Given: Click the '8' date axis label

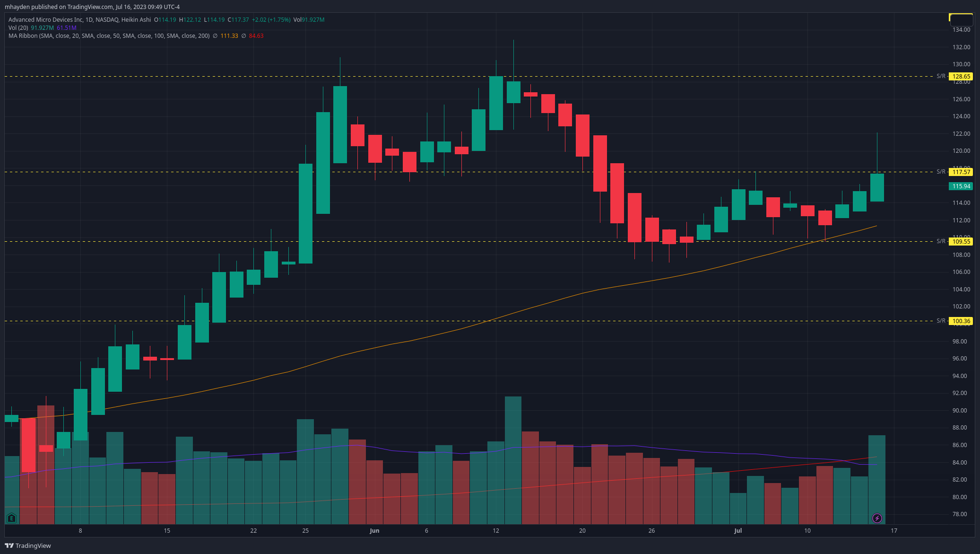Looking at the screenshot, I should tap(80, 531).
